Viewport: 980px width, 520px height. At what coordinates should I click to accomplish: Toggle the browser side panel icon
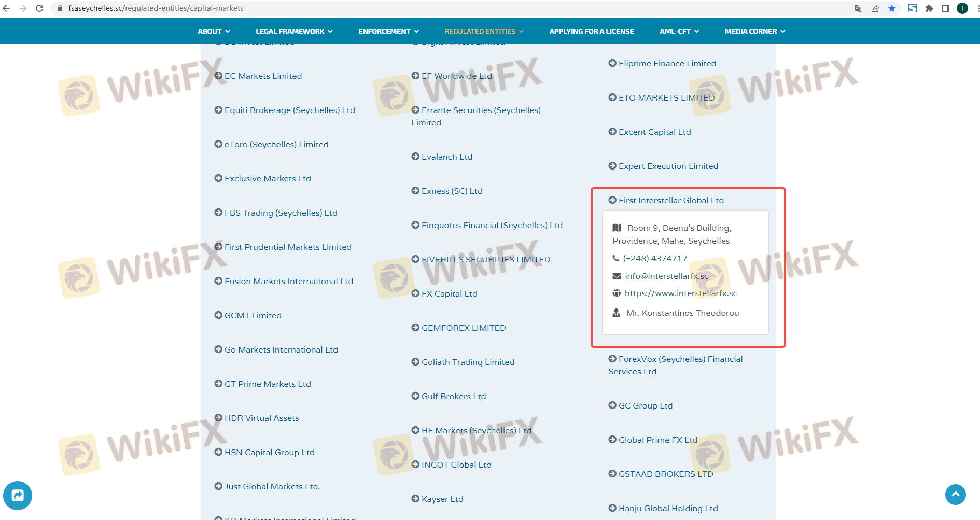946,8
